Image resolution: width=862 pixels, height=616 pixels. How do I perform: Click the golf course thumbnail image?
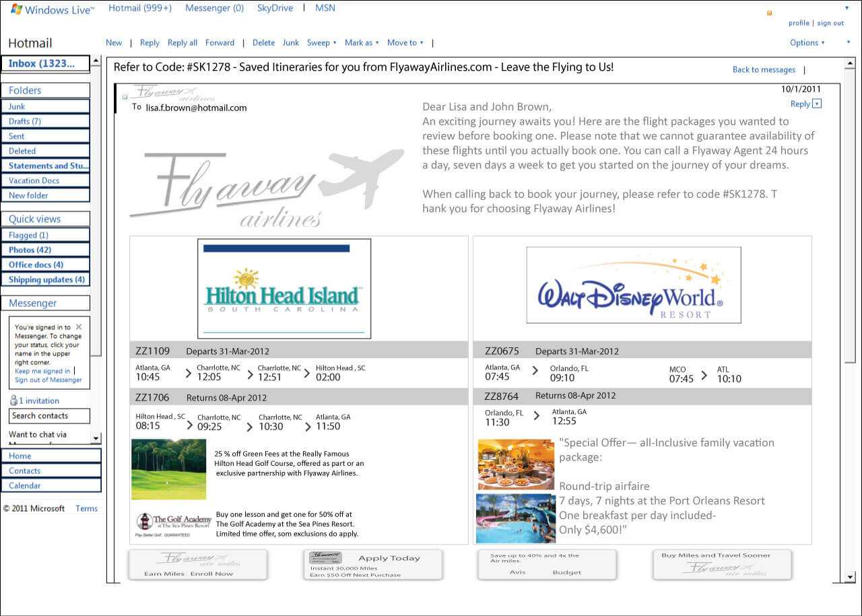168,469
